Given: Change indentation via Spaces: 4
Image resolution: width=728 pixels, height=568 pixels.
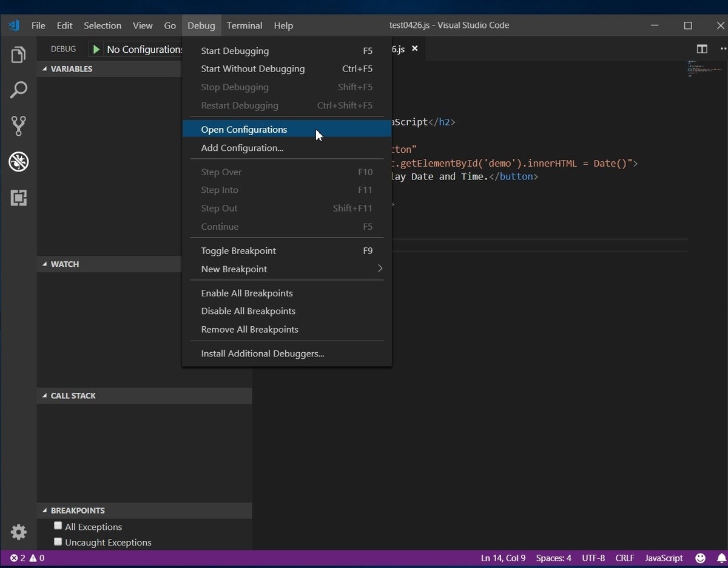Looking at the screenshot, I should pos(553,558).
